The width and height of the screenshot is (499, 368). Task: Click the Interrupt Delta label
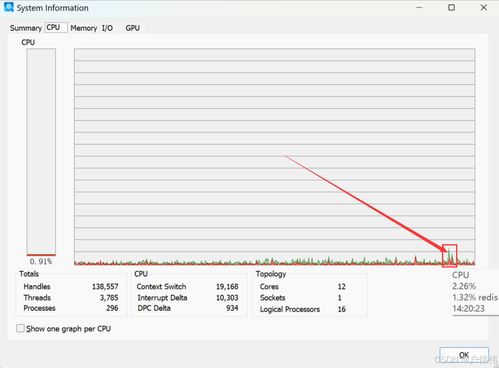[x=162, y=298]
